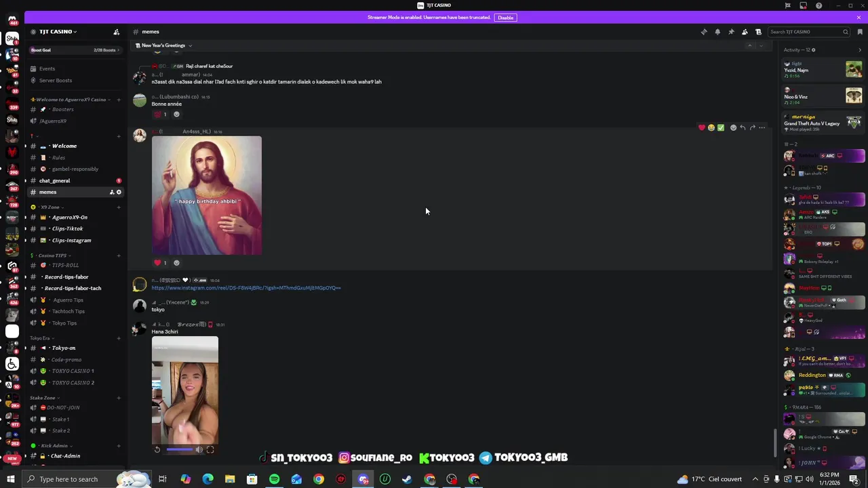Forward the Jesus image message
868x488 pixels.
pyautogui.click(x=752, y=127)
